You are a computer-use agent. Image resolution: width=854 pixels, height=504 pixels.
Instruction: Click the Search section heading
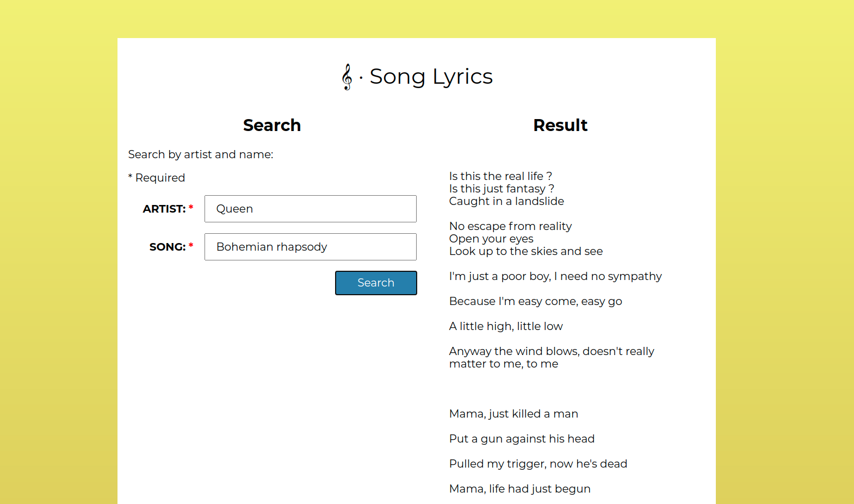(x=272, y=125)
